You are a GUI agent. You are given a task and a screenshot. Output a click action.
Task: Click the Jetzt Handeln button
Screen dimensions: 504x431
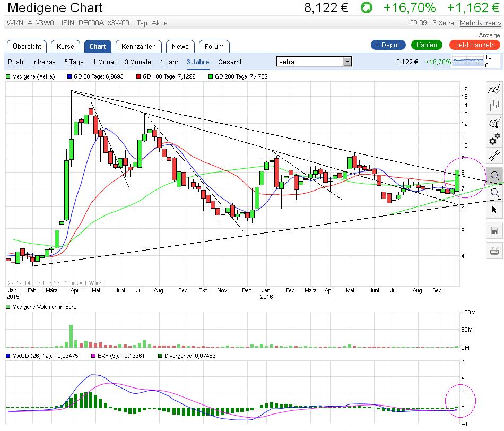point(475,45)
